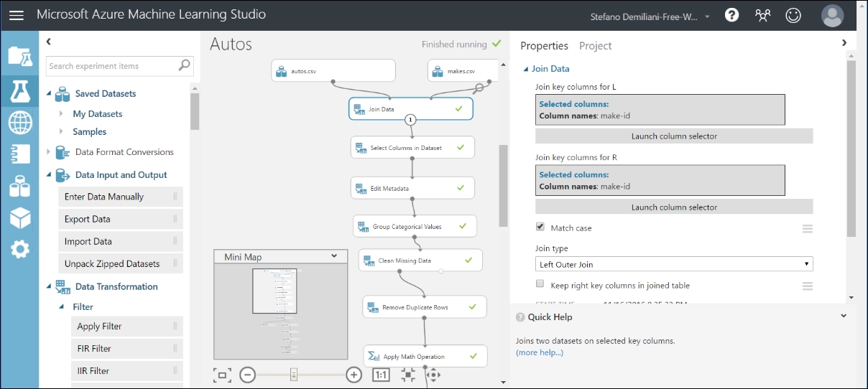Screen dimensions: 868x389
Task: Open the workspace selector dropdown in header
Action: click(708, 17)
